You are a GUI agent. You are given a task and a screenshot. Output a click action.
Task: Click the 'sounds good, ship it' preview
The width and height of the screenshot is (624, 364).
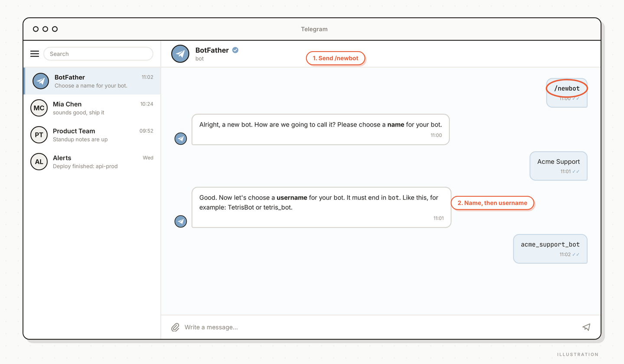(78, 113)
